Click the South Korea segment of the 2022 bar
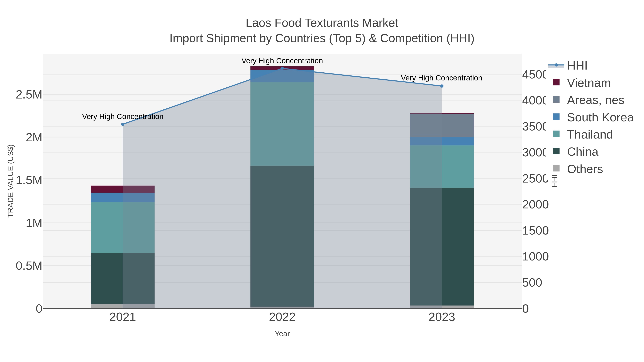The height and width of the screenshot is (362, 644). (x=282, y=76)
